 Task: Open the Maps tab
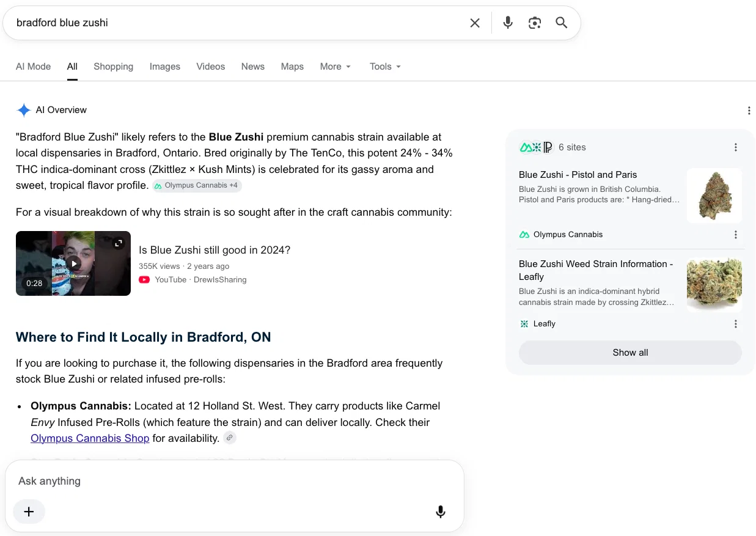[292, 67]
